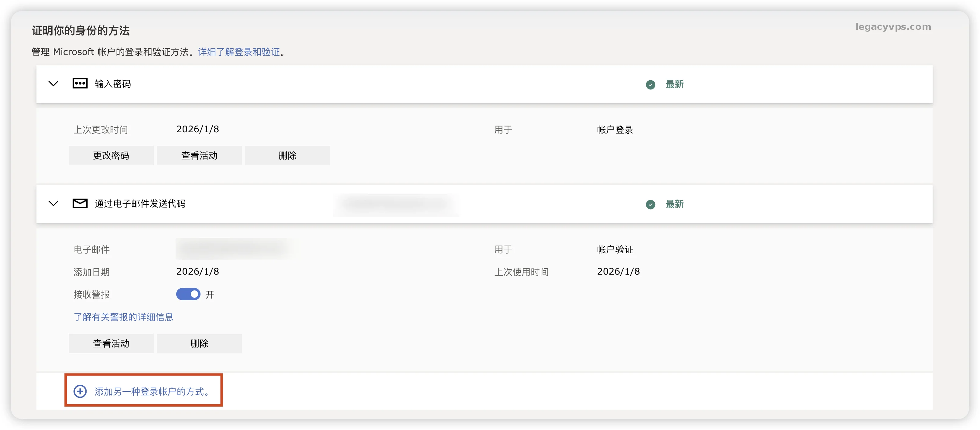
Task: Click the 输入密码 header title
Action: coord(113,84)
